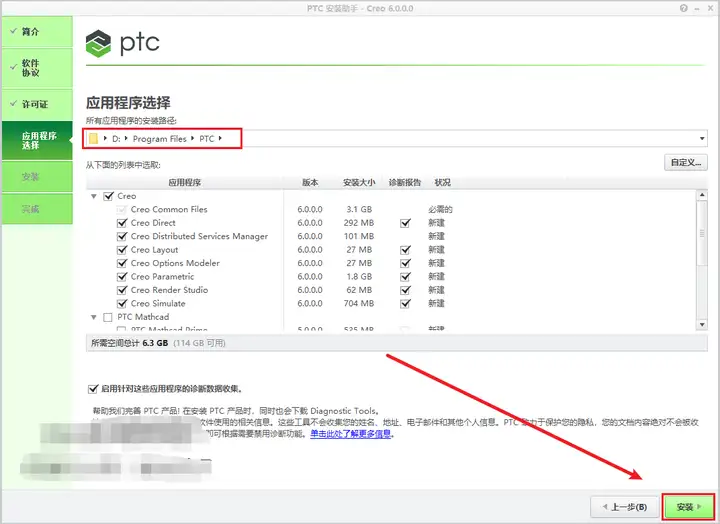Uncheck diagnostic data collection option
720x524 pixels.
click(x=93, y=389)
